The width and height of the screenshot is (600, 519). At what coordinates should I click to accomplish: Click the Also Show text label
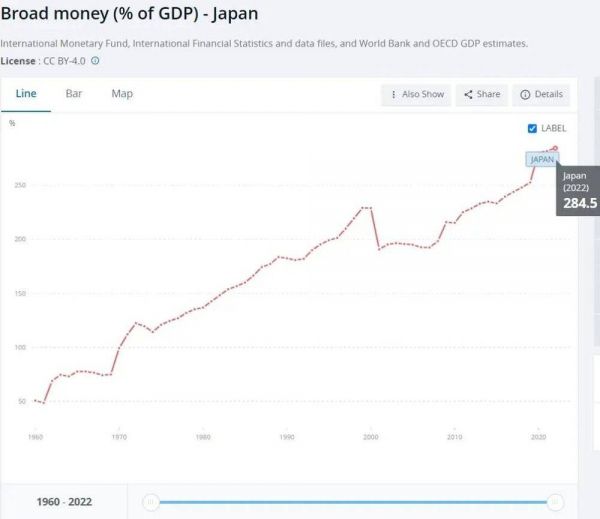[x=423, y=95]
